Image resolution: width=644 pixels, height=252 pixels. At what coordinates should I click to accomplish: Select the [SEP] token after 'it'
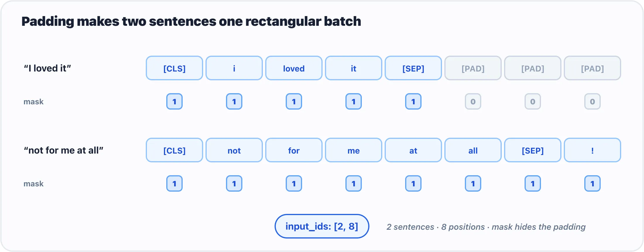pos(413,68)
